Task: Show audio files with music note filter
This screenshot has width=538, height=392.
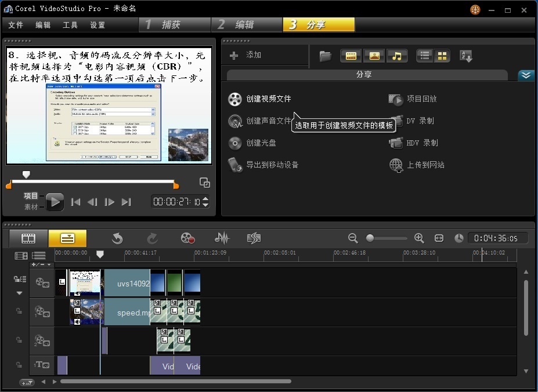Action: point(397,56)
